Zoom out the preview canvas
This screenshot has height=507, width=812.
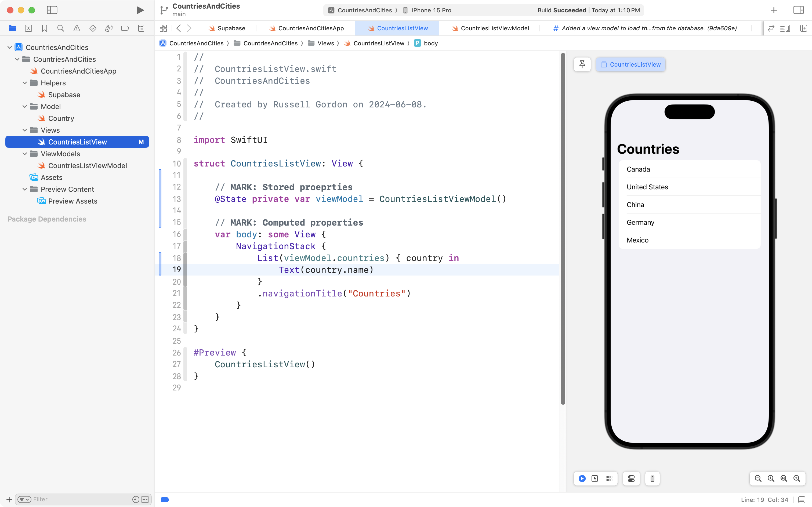758,479
